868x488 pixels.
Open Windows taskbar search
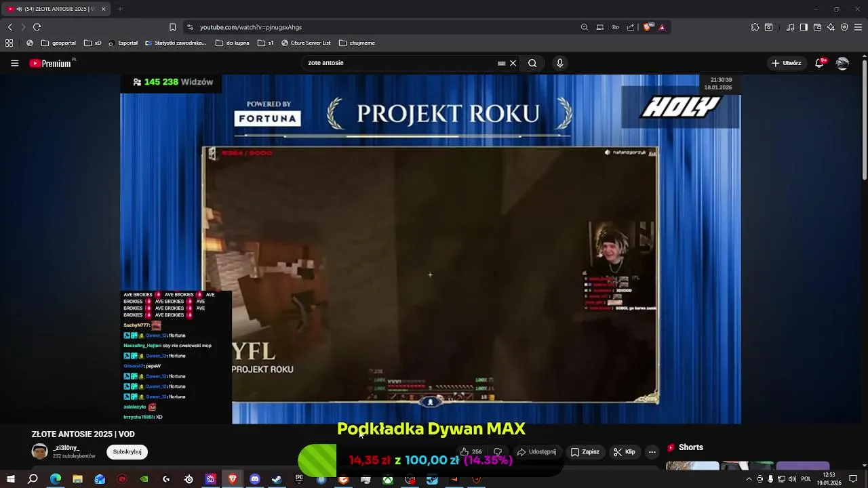click(33, 479)
